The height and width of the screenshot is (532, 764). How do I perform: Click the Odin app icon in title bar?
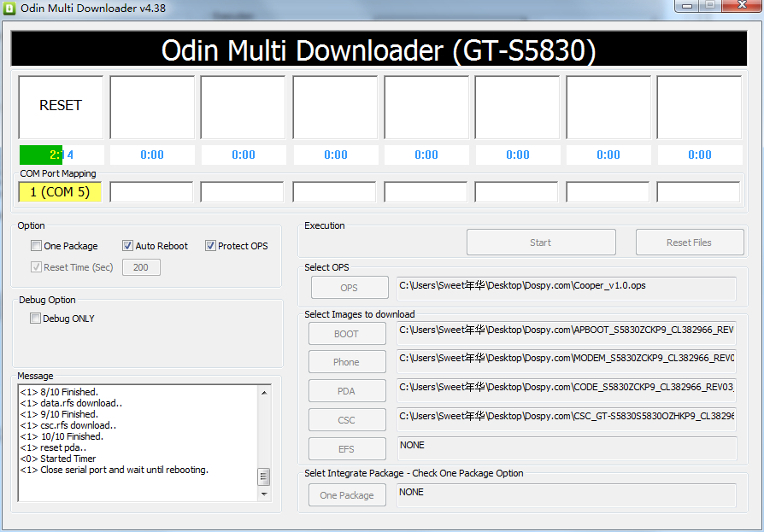(x=9, y=9)
